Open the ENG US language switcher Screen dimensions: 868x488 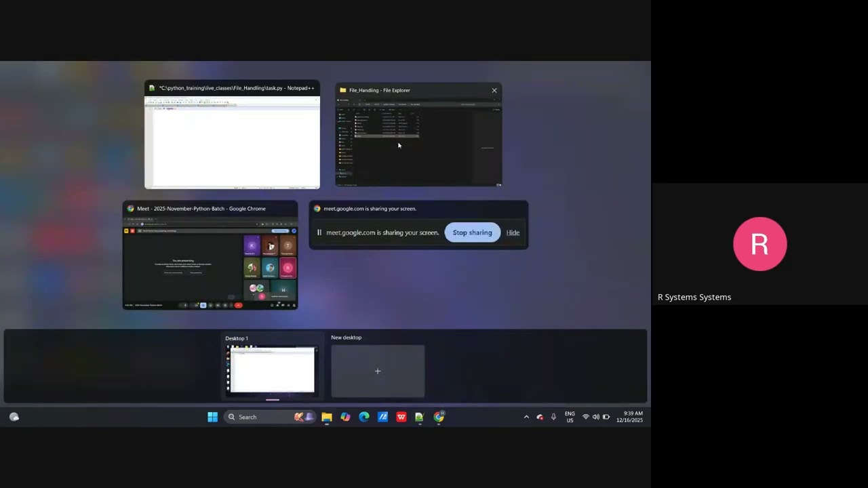(x=570, y=417)
